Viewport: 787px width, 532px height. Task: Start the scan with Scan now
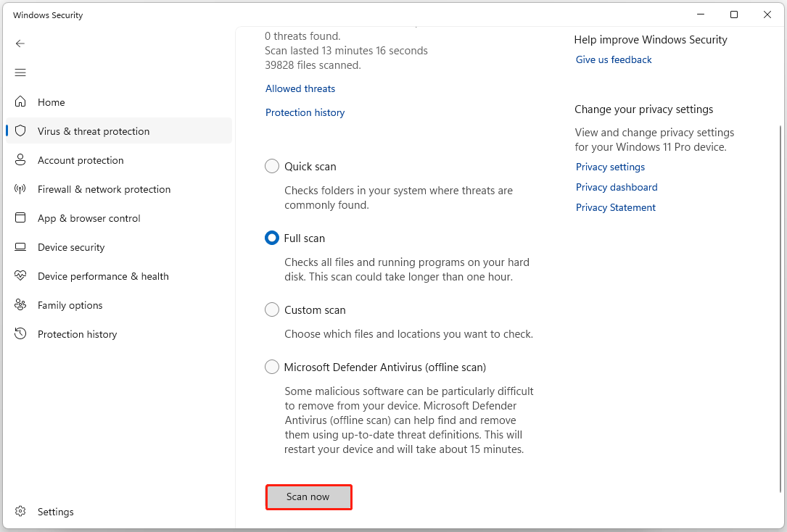point(308,497)
